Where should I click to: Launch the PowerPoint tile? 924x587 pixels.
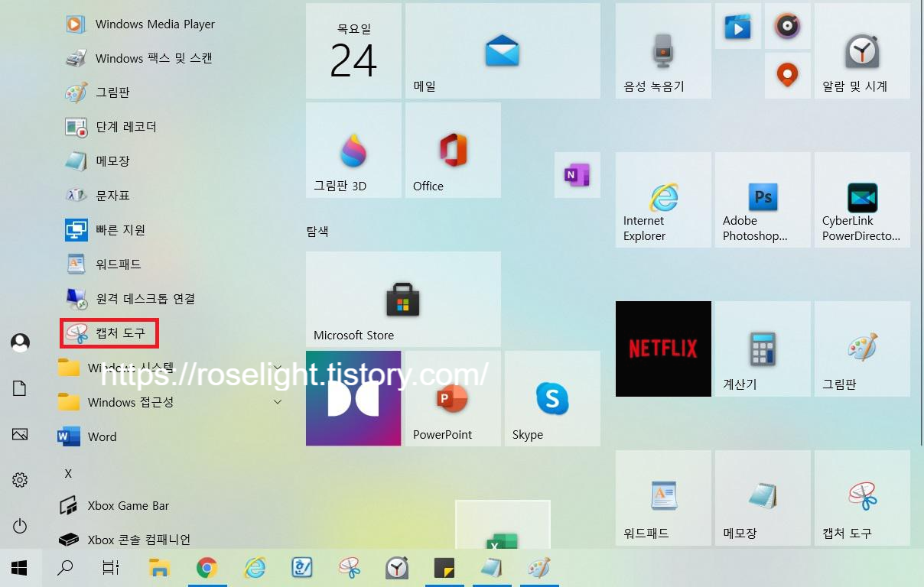453,399
